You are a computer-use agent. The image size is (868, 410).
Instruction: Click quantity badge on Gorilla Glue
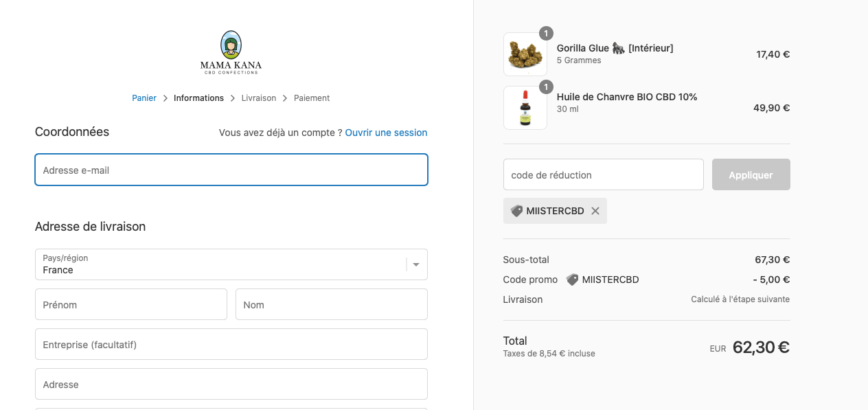tap(546, 33)
